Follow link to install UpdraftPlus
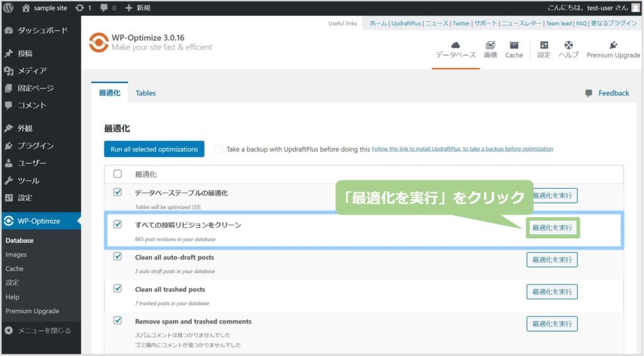The width and height of the screenshot is (644, 356). pyautogui.click(x=462, y=148)
